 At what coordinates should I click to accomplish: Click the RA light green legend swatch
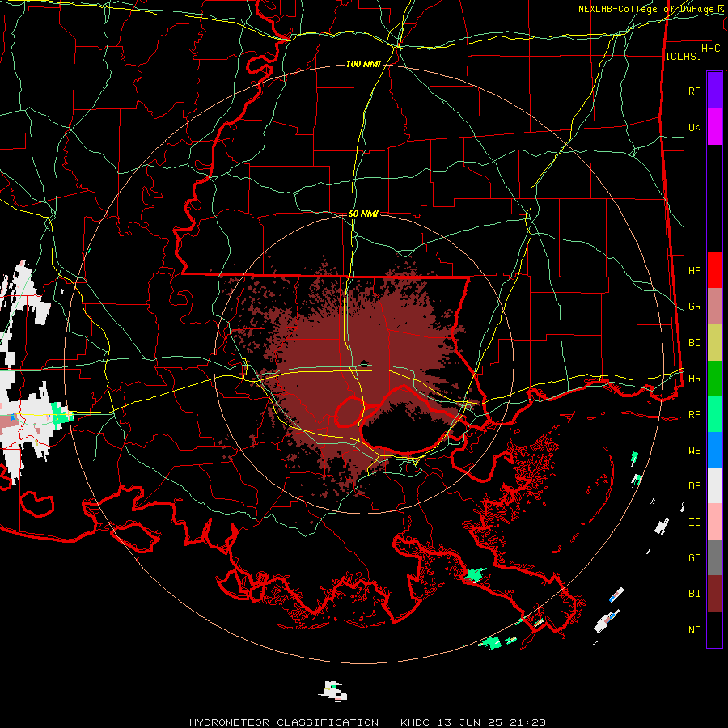714,414
